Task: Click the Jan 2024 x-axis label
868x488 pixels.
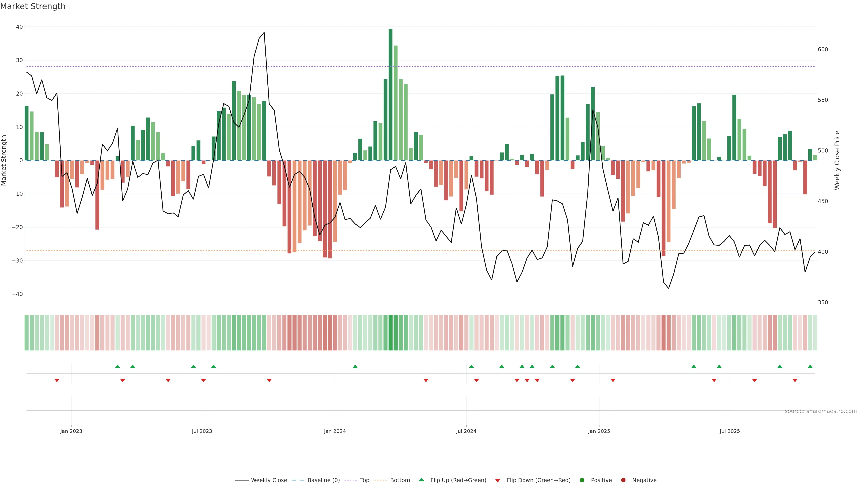Action: [x=335, y=431]
